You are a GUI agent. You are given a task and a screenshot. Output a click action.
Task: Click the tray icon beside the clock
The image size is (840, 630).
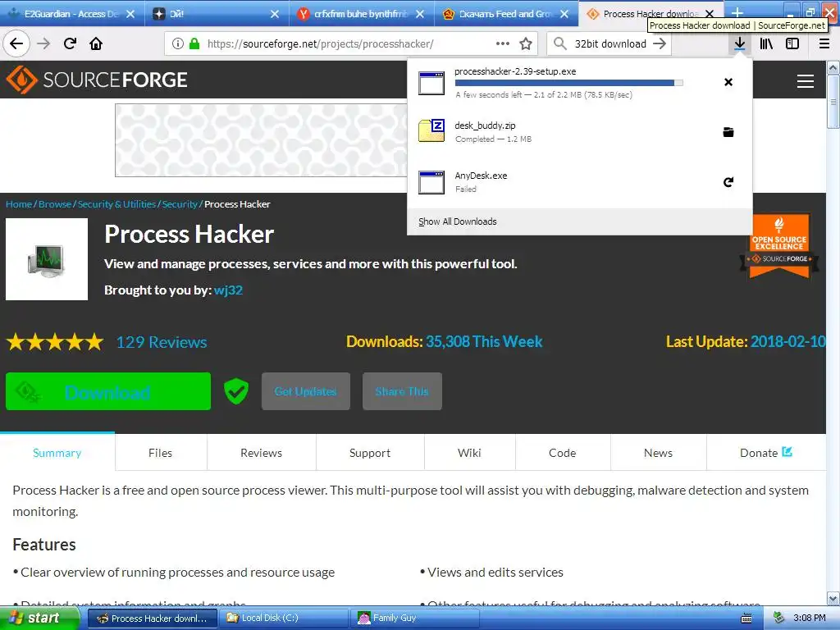click(x=779, y=618)
